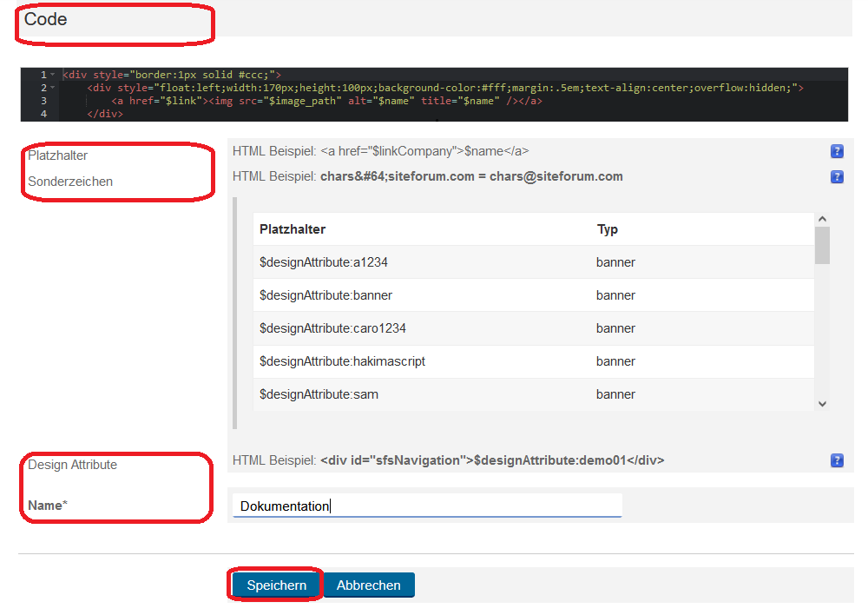Click banner type cell in the caro1234 row
The image size is (868, 615).
pos(615,328)
